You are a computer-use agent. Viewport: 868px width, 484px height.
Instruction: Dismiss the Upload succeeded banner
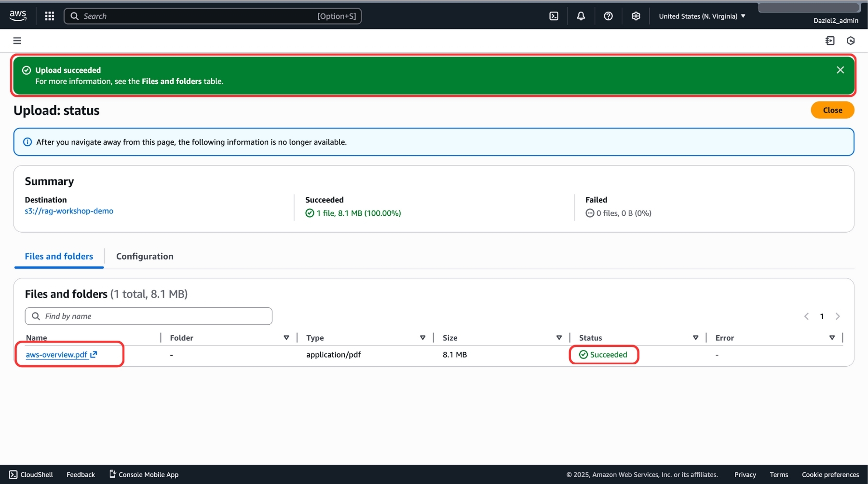pyautogui.click(x=840, y=70)
